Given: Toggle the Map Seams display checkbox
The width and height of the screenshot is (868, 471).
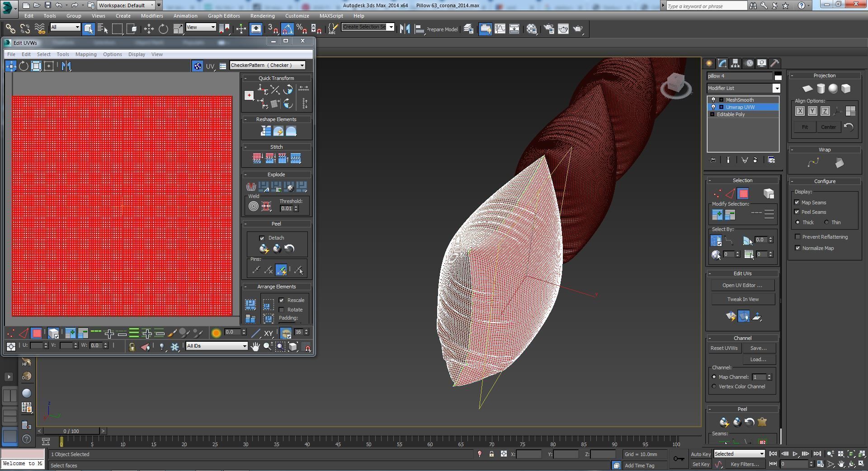Looking at the screenshot, I should click(797, 203).
